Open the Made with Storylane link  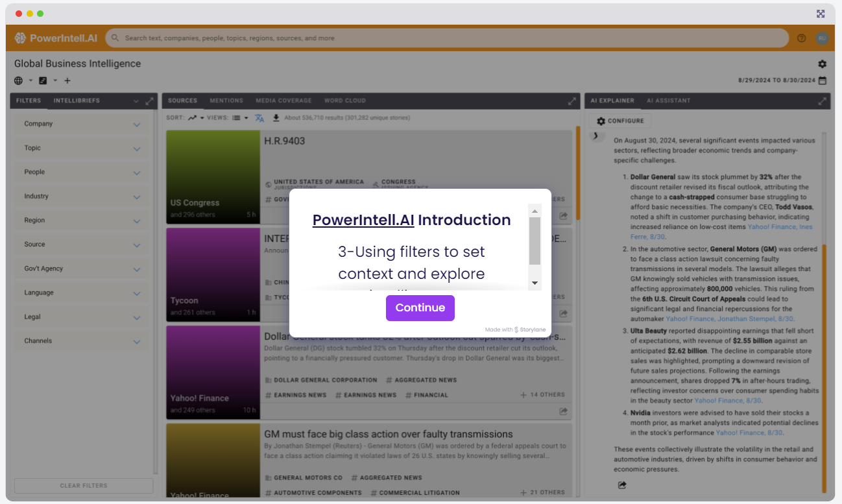pos(515,330)
